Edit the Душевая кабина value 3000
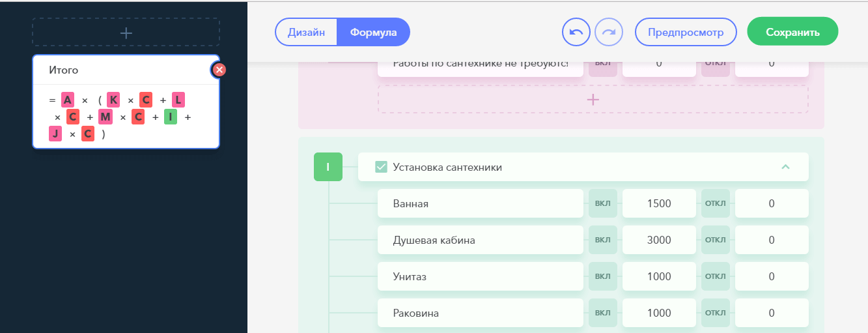 pyautogui.click(x=659, y=240)
